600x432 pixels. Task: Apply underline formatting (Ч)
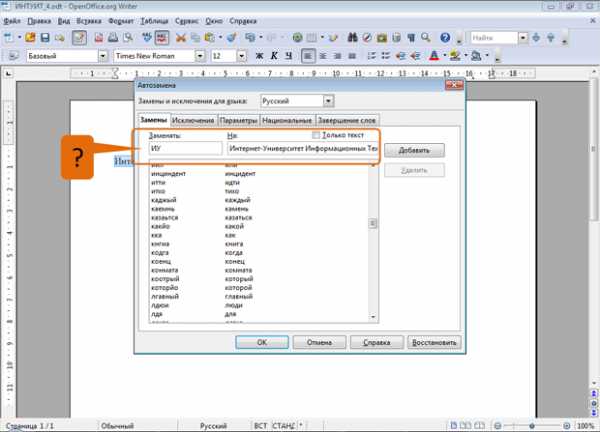tap(289, 56)
